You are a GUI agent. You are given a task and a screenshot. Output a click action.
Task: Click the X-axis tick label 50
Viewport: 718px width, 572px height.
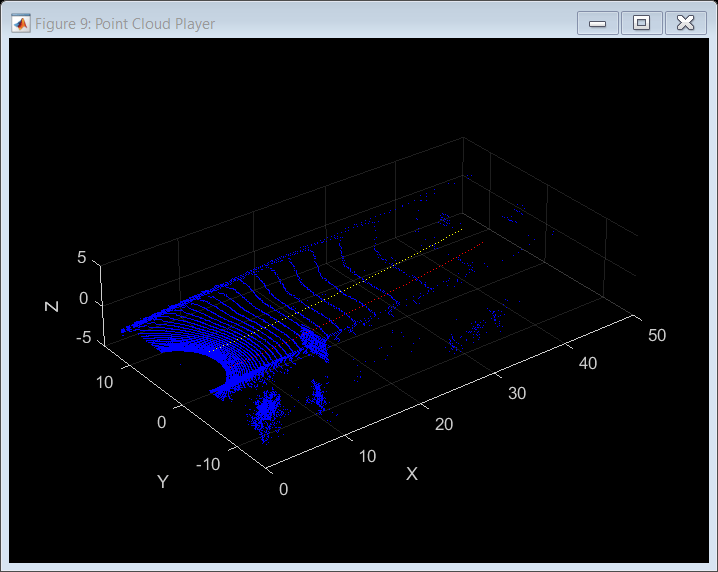tap(656, 336)
